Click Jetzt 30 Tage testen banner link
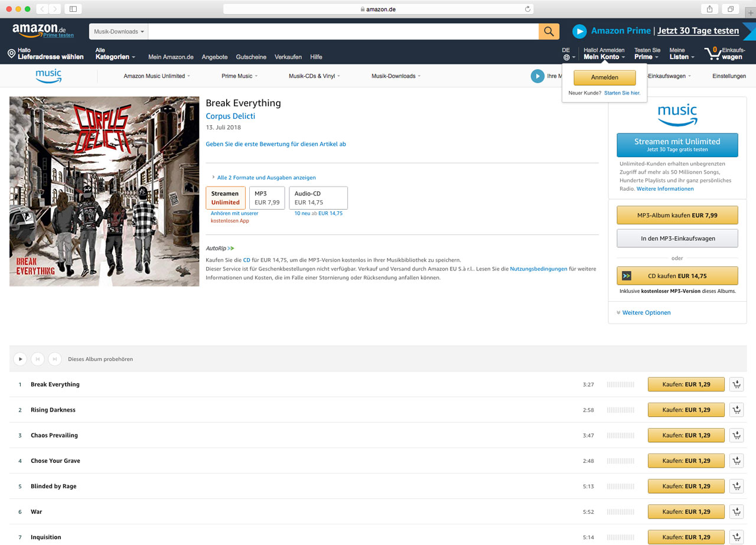 pyautogui.click(x=698, y=31)
